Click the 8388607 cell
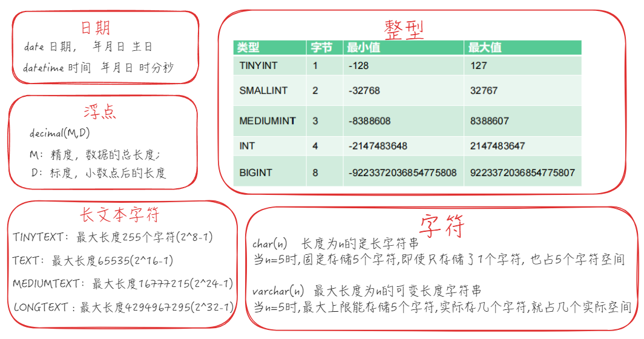 point(523,121)
